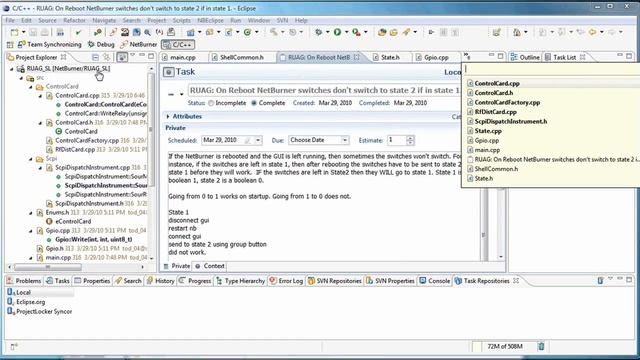This screenshot has height=360, width=640.
Task: Switch to the Console tab
Action: click(x=435, y=281)
